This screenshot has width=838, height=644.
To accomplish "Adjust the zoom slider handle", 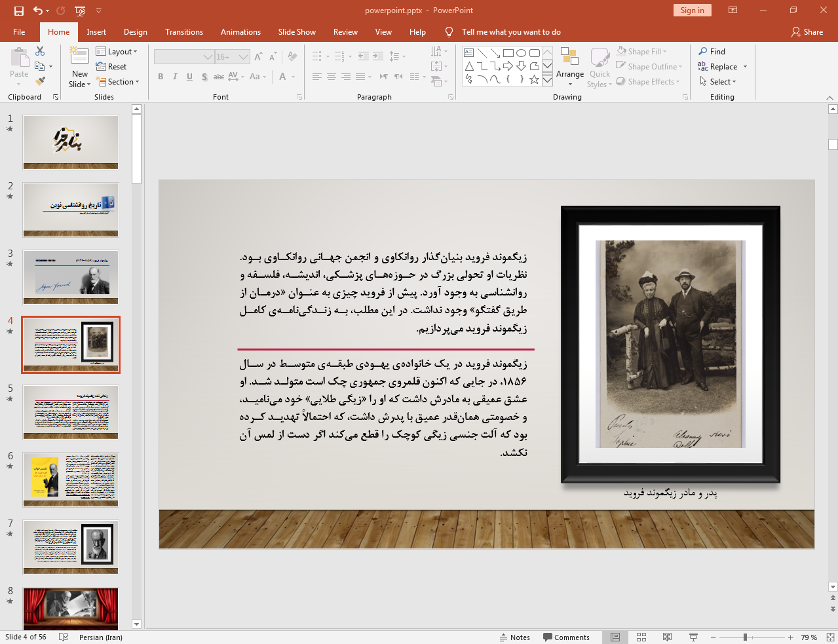I will coord(745,637).
